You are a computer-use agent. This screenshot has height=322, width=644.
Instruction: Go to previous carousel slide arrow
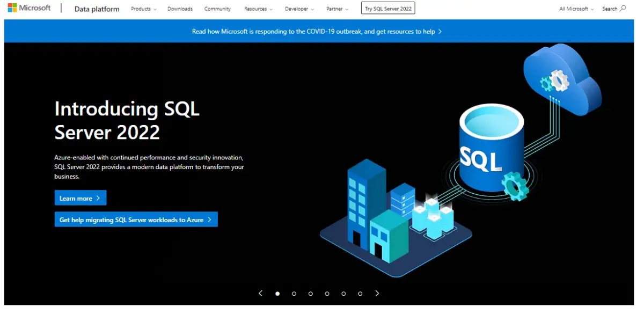pyautogui.click(x=261, y=294)
